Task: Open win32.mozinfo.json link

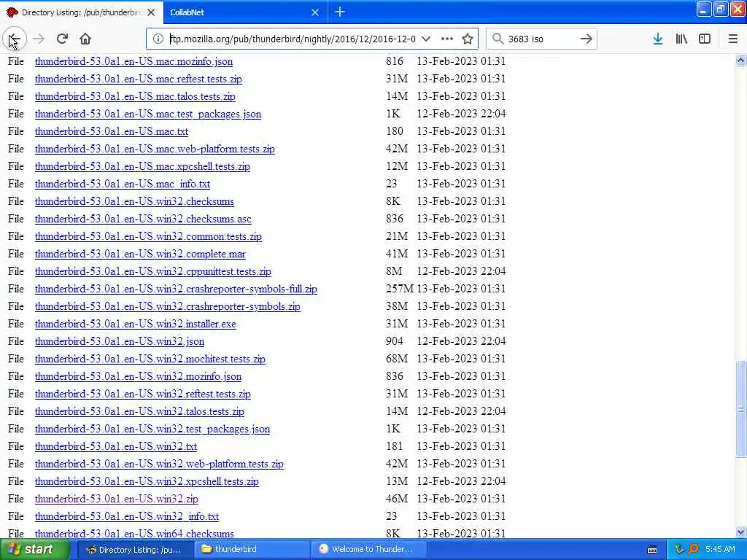Action: (138, 377)
